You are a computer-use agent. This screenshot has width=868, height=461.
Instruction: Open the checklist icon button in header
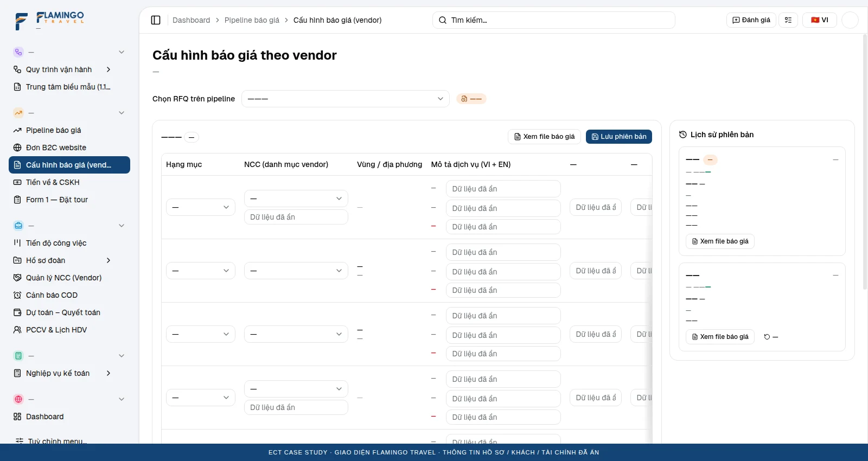coord(788,20)
